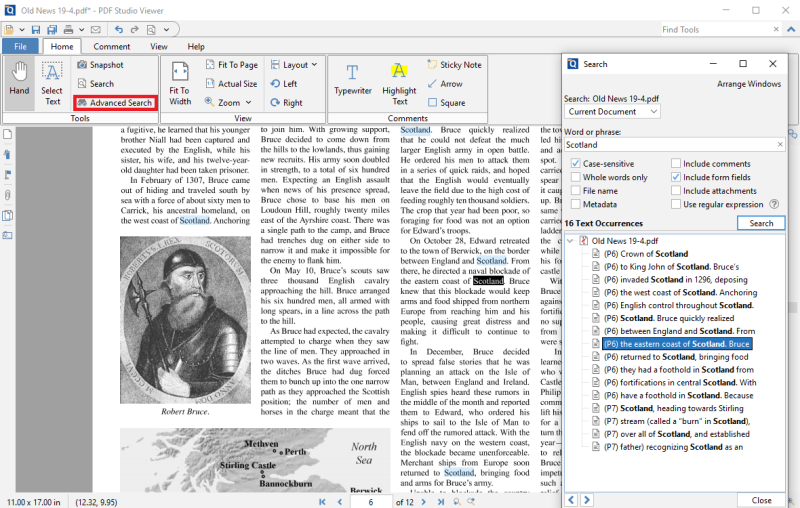Select the Hand tool

(19, 83)
